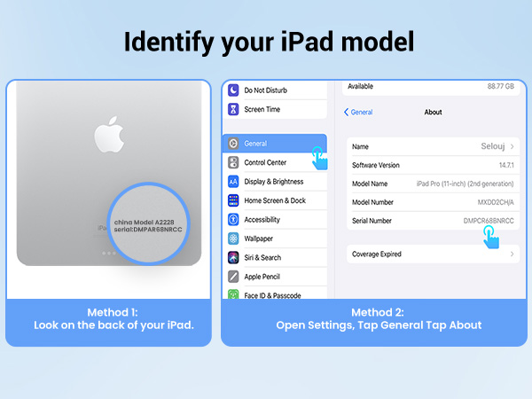Open Wallpaper settings row
The height and width of the screenshot is (399, 532).
pos(275,239)
